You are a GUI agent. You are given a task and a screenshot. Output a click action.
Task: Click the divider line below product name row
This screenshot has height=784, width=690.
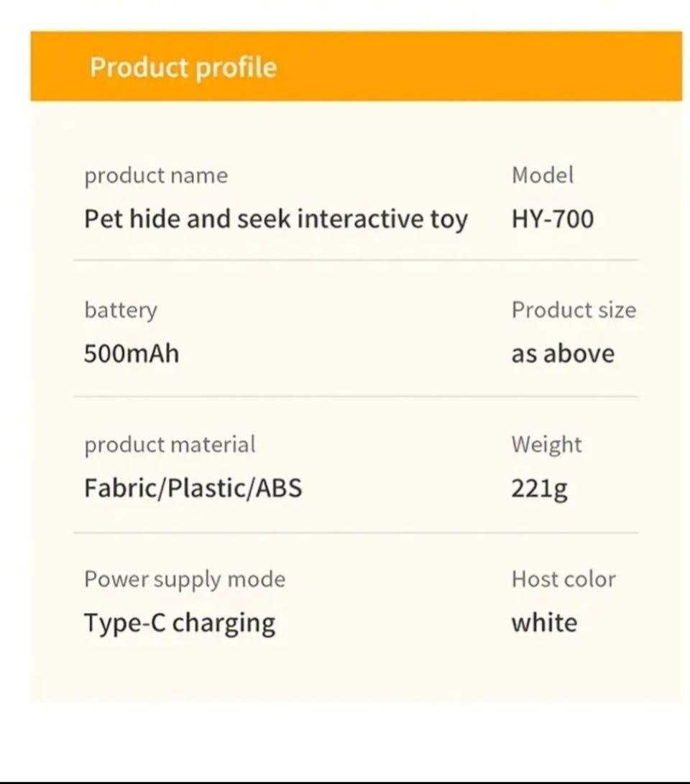356,260
